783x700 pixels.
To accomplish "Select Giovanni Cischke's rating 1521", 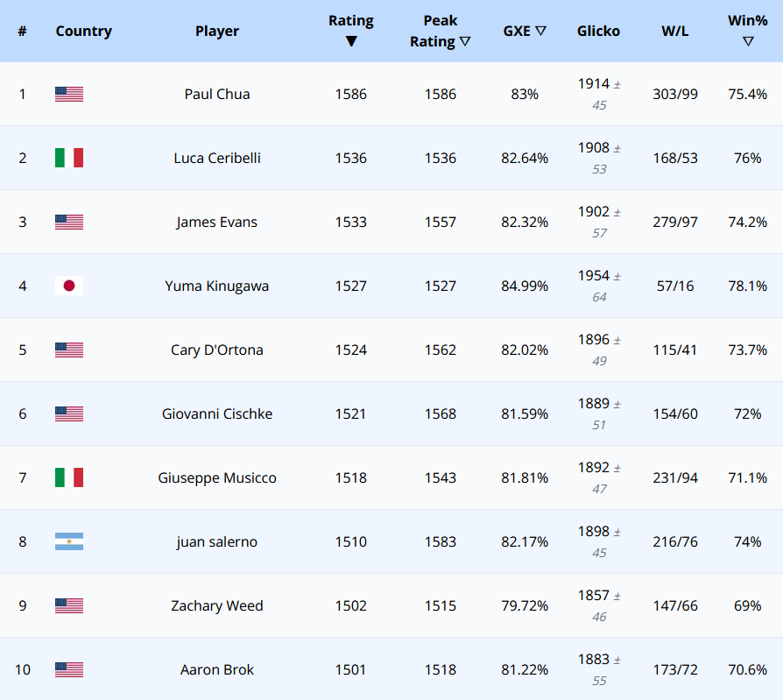I will point(350,414).
